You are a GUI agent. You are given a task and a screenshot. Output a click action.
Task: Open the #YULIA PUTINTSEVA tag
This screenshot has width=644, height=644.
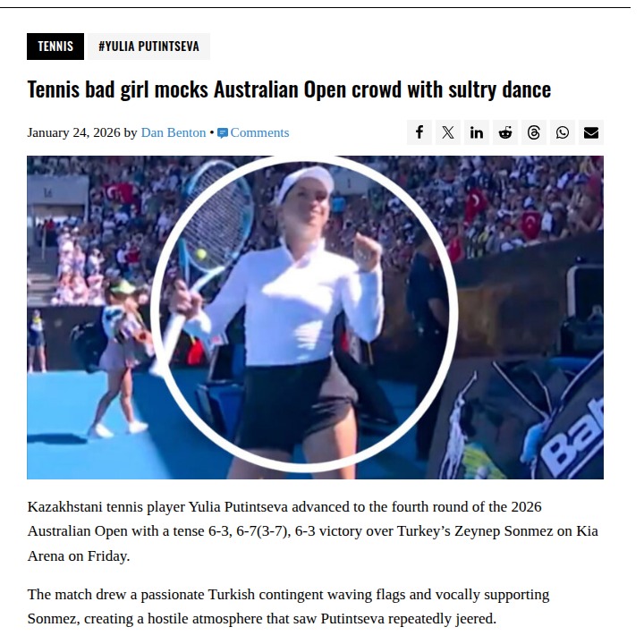click(x=148, y=47)
